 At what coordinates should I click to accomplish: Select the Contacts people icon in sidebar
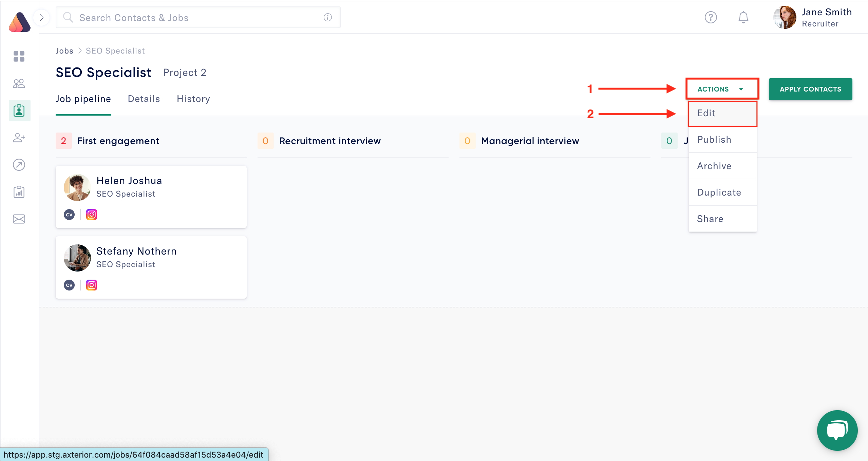19,83
